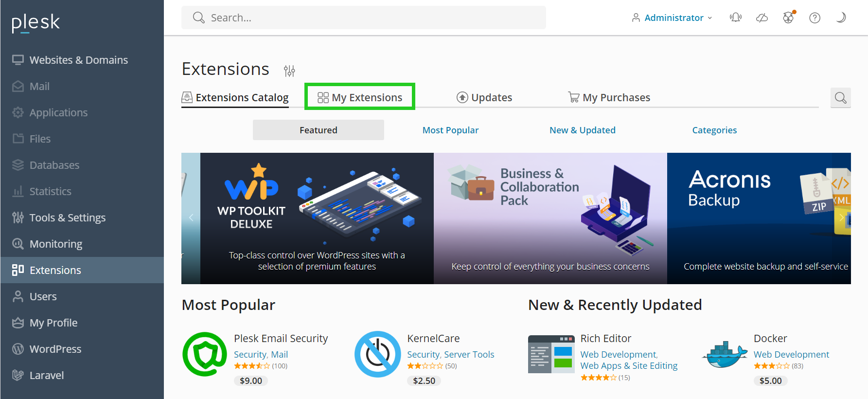Image resolution: width=868 pixels, height=399 pixels.
Task: Open My Profile
Action: [82, 323]
